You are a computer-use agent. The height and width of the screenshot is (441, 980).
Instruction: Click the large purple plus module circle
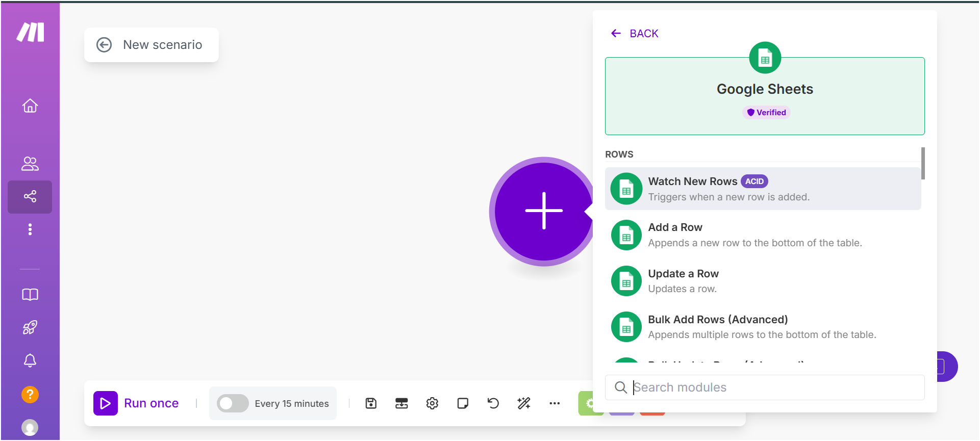click(x=544, y=211)
